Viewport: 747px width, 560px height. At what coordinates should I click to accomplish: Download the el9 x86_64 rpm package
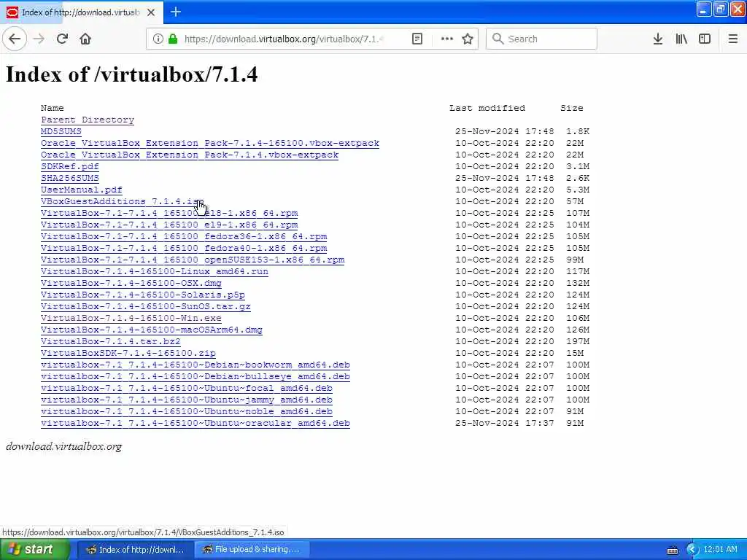pos(169,225)
